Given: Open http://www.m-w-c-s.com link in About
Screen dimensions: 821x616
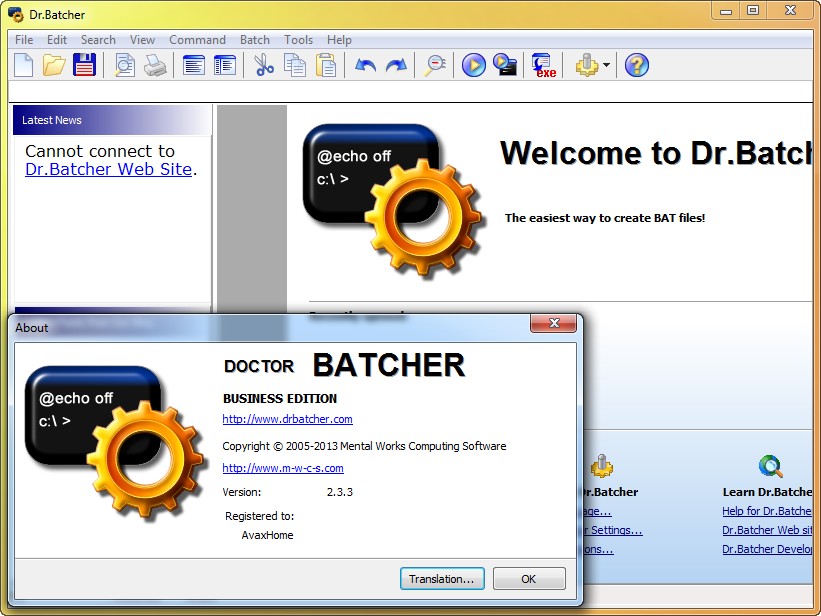Looking at the screenshot, I should coord(283,468).
